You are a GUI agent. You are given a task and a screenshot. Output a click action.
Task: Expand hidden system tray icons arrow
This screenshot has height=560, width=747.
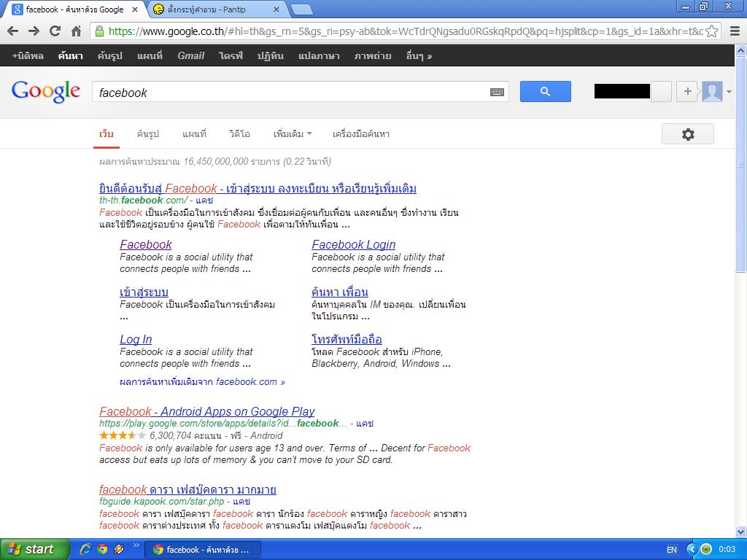point(692,550)
